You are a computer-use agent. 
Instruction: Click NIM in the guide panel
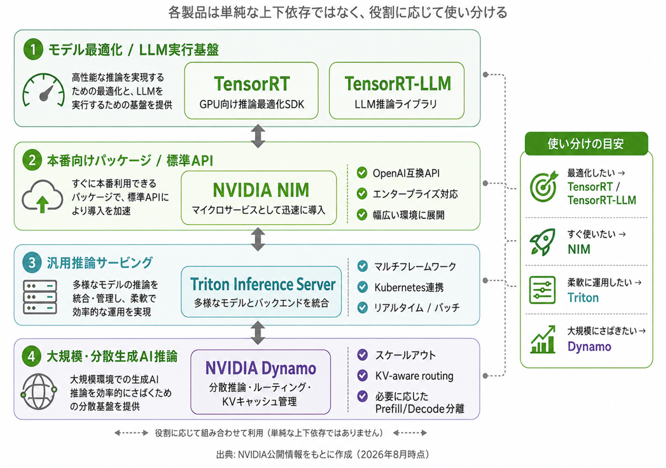pyautogui.click(x=579, y=249)
